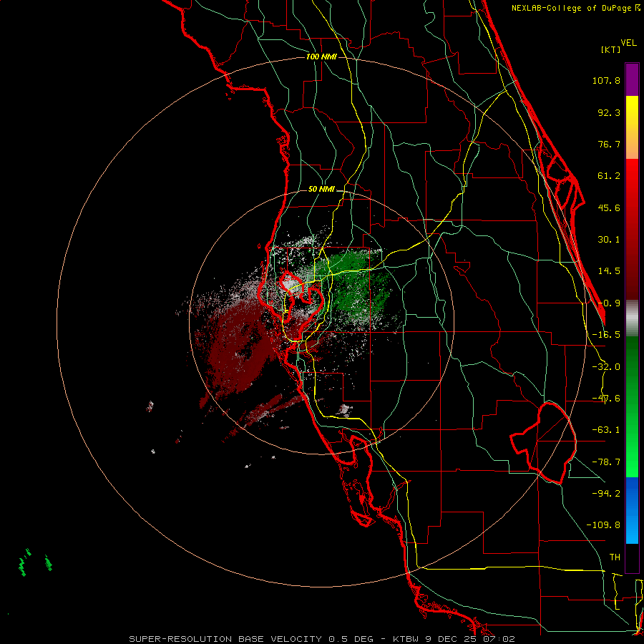644x644 pixels.
Task: Click the bright green segment of the color bar
Action: click(632, 444)
